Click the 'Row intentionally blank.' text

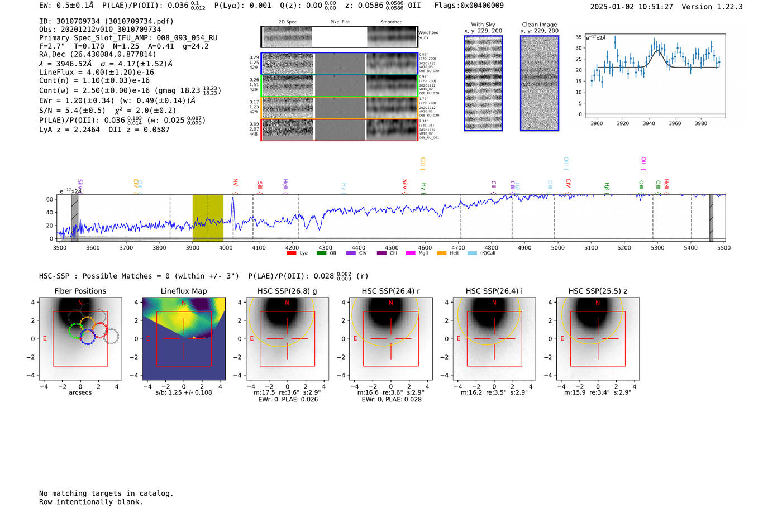click(91, 502)
